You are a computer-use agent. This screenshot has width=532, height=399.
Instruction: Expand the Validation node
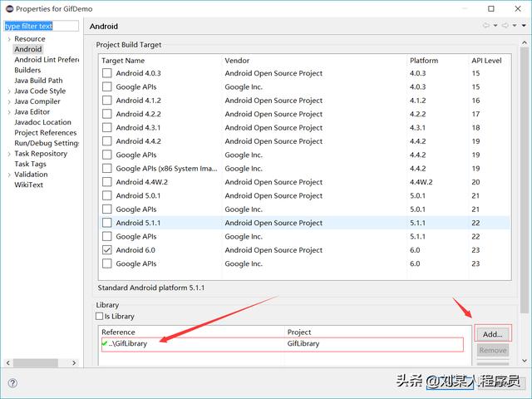[x=9, y=175]
